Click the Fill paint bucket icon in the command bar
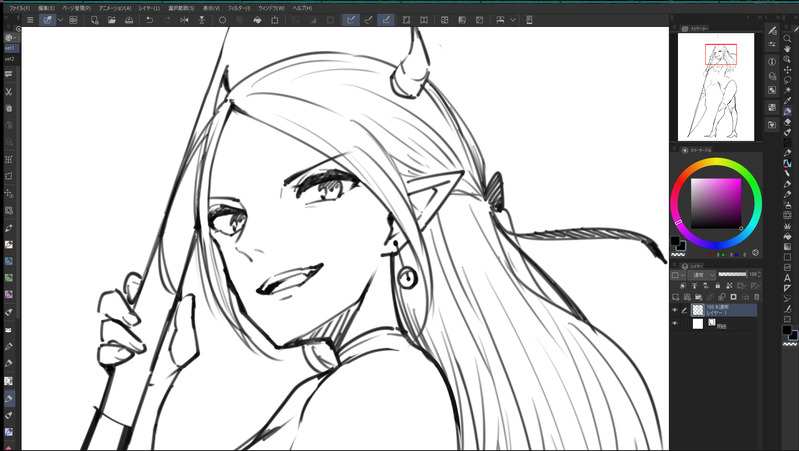The height and width of the screenshot is (451, 799). (x=257, y=20)
